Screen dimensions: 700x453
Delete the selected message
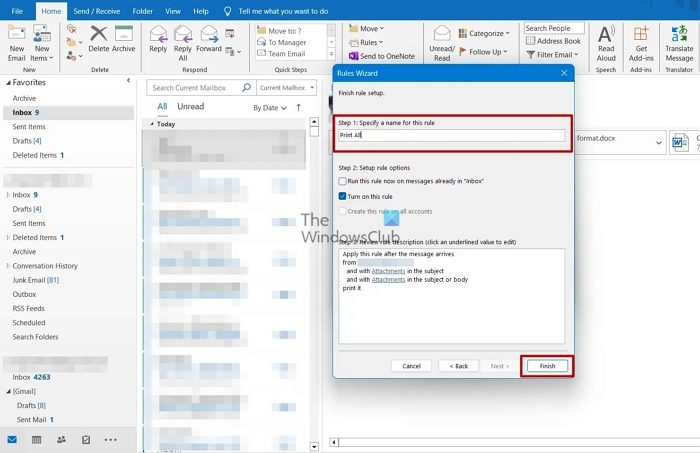tap(99, 39)
